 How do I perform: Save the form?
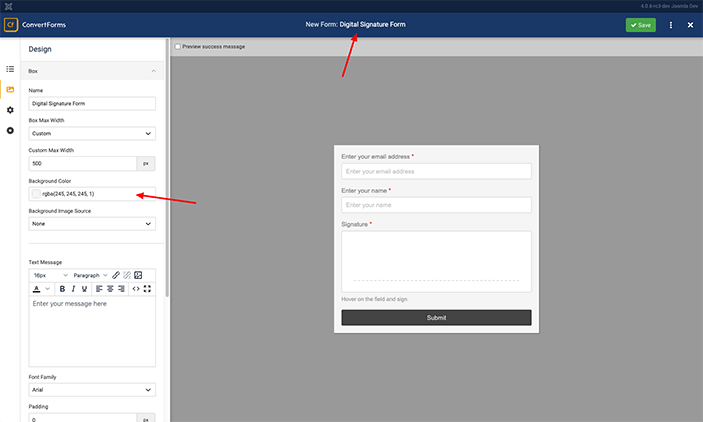coord(640,25)
